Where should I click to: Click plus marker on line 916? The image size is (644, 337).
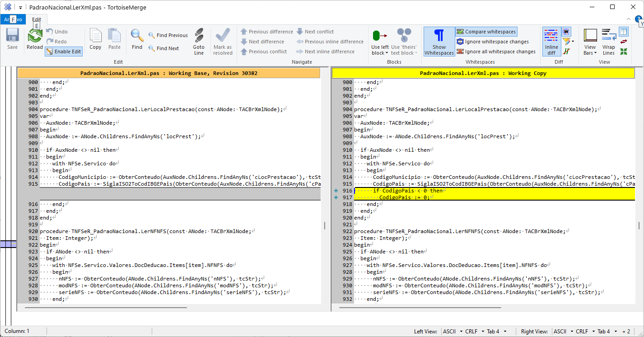pyautogui.click(x=336, y=191)
